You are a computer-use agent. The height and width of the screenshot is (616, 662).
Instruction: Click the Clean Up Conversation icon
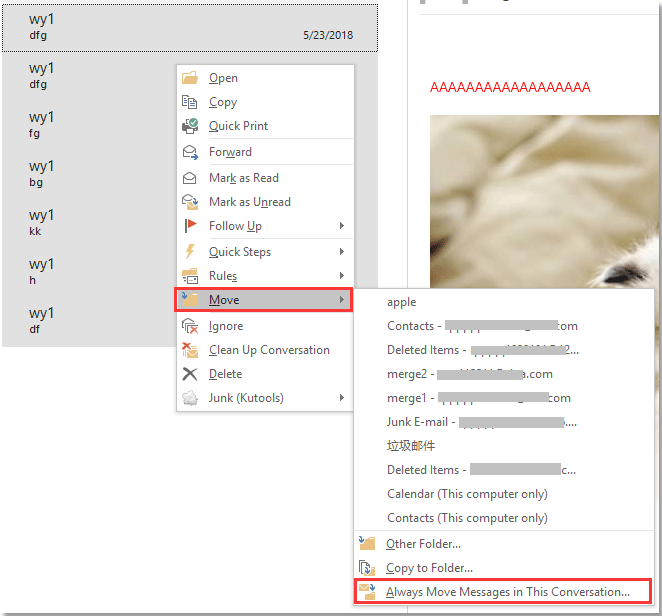pyautogui.click(x=190, y=350)
